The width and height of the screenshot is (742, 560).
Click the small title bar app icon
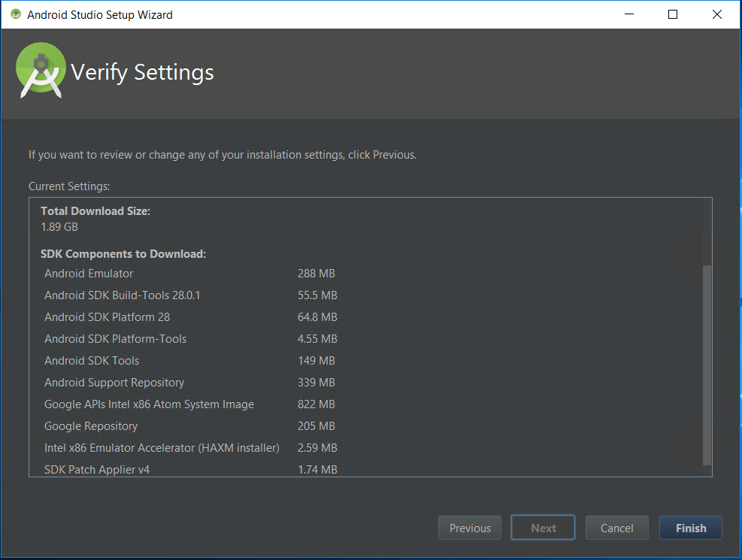pyautogui.click(x=15, y=14)
